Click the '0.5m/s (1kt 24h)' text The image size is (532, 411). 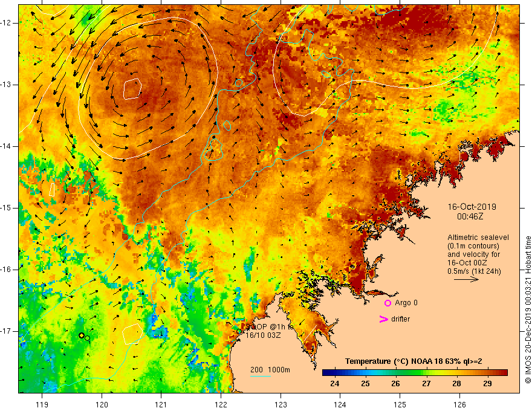click(474, 271)
